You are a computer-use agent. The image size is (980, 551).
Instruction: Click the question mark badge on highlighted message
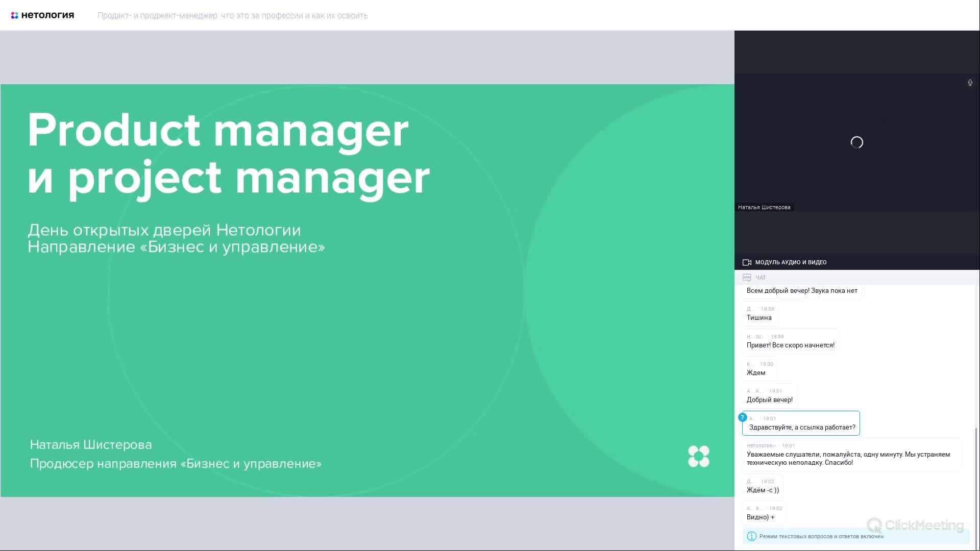[x=743, y=417]
